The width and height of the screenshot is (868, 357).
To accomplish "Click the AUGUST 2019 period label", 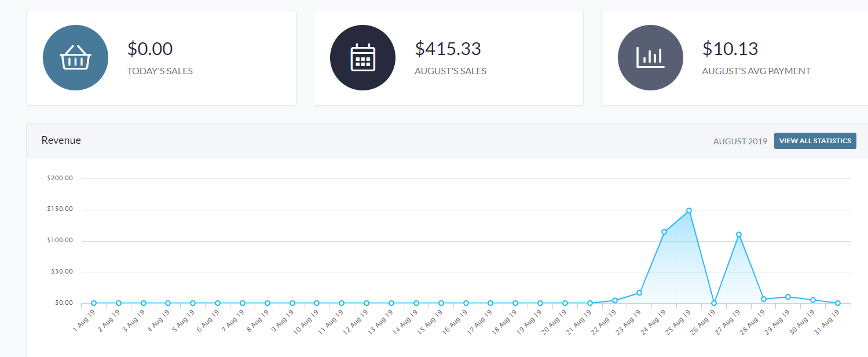I will click(740, 141).
